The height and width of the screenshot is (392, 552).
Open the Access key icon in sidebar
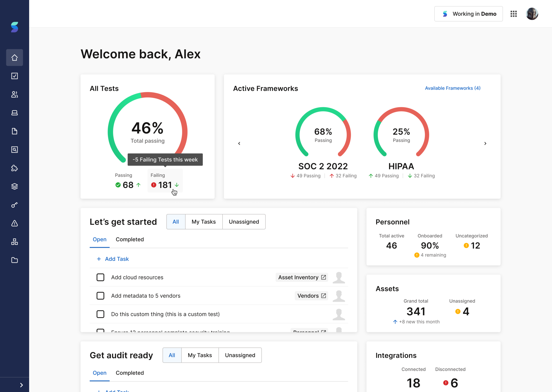coord(14,205)
